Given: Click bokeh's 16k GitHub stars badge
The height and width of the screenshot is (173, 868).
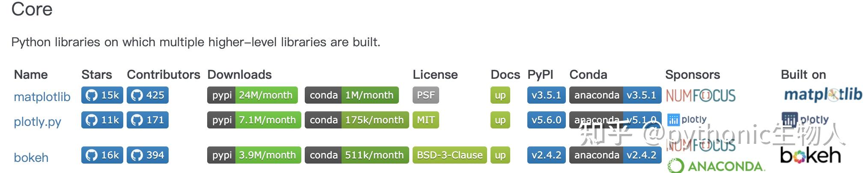Looking at the screenshot, I should click(x=102, y=155).
